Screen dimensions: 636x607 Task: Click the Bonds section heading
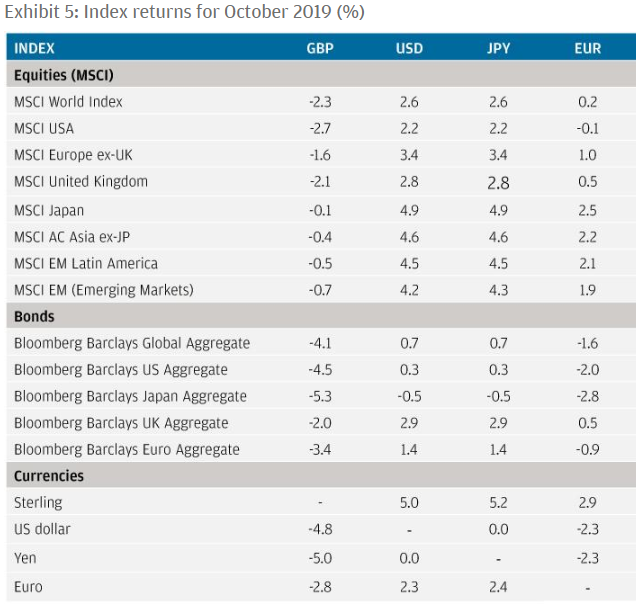coord(34,316)
